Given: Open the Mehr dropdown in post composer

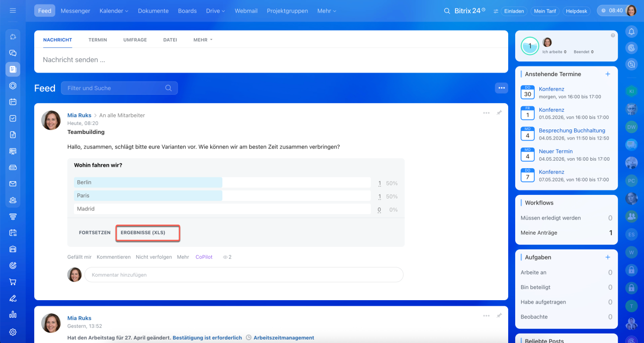Looking at the screenshot, I should 203,40.
